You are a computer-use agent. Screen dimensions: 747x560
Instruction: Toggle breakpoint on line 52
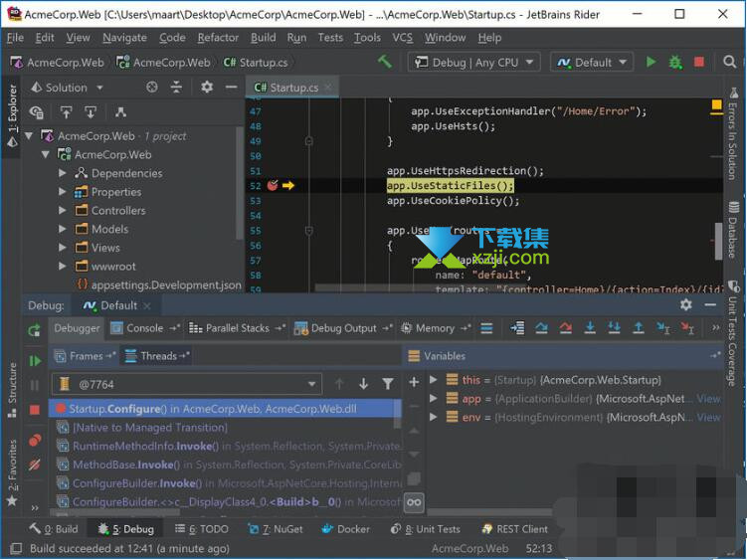pos(273,185)
